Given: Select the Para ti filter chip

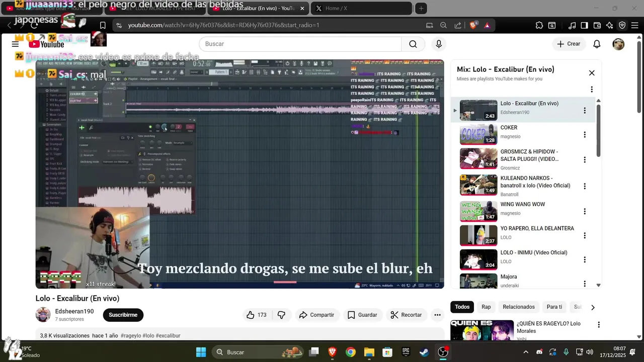Looking at the screenshot, I should pos(554,307).
